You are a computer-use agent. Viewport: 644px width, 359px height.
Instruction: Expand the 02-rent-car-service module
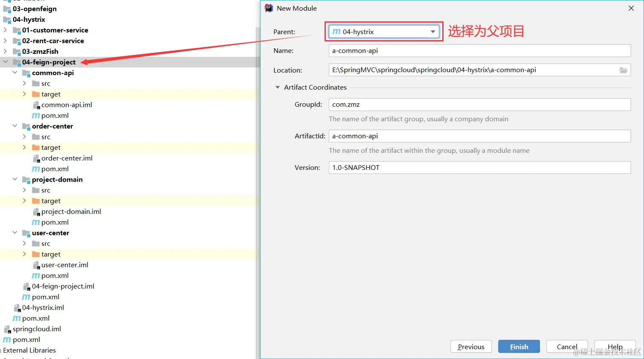(x=5, y=41)
